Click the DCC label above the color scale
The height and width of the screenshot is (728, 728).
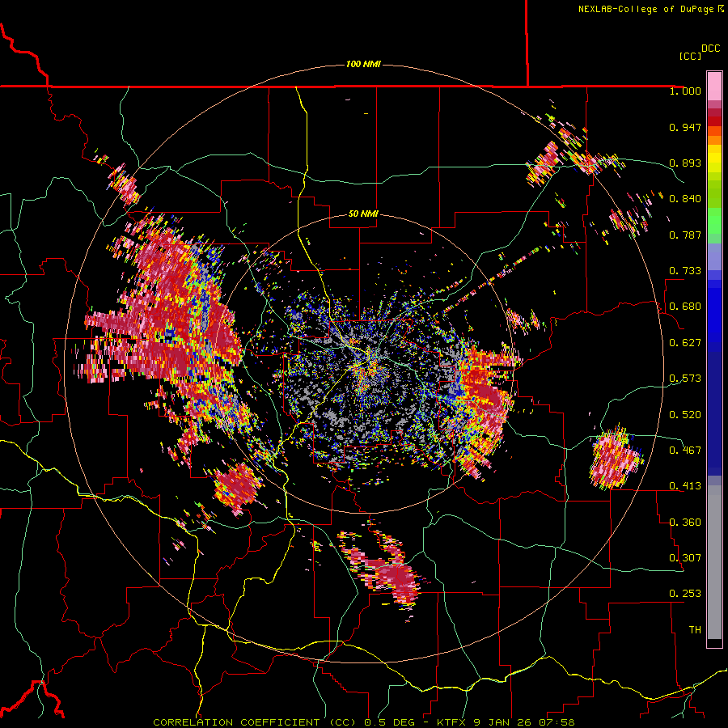711,48
